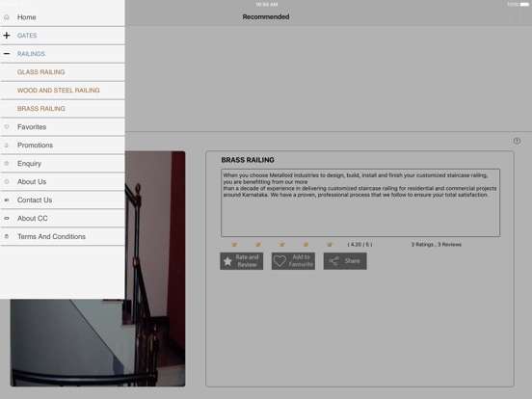Click the battery indicator in the status bar
The width and height of the screenshot is (532, 399).
pos(524,5)
